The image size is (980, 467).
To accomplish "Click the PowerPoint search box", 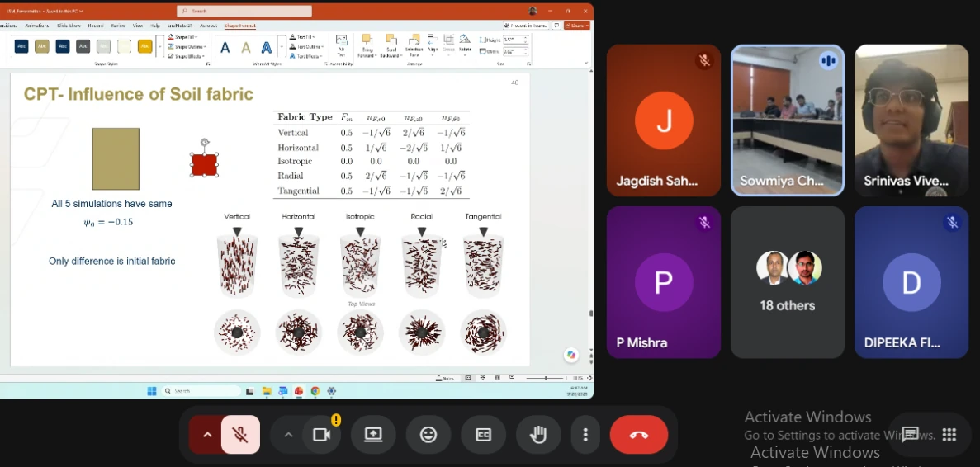I will (244, 11).
